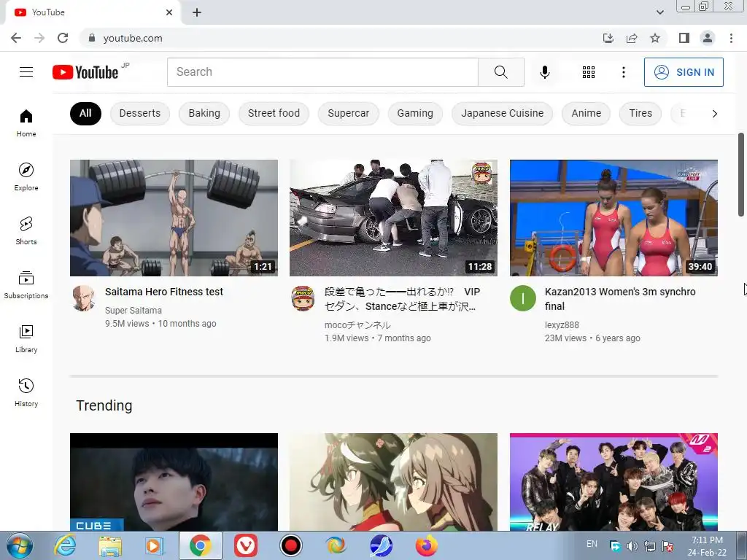The width and height of the screenshot is (747, 560).
Task: Select the Japanese Cuisine chip
Action: tap(502, 113)
